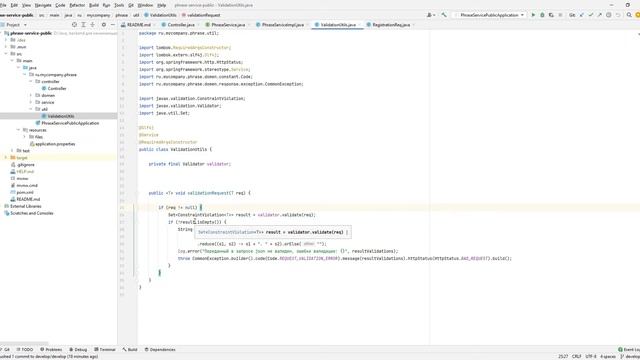This screenshot has height=360, width=640.
Task: Open the user account dropdown icon
Action: [x=431, y=15]
